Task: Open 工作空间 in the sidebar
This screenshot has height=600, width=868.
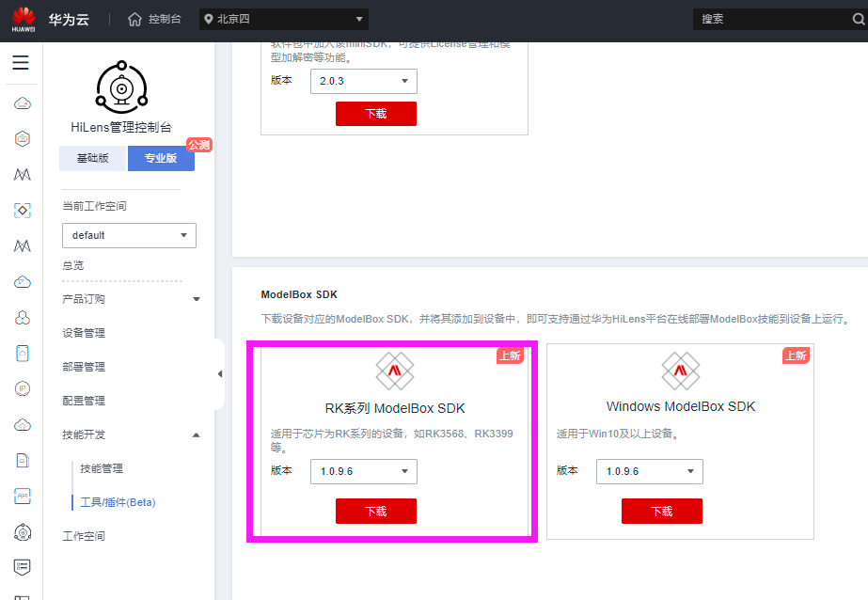Action: (84, 536)
